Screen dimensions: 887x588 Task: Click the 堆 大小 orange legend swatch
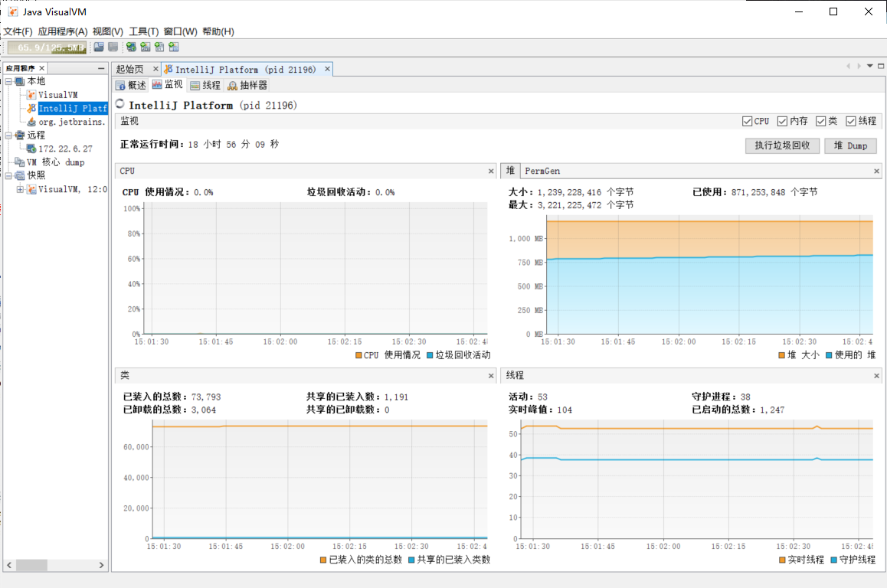[782, 355]
